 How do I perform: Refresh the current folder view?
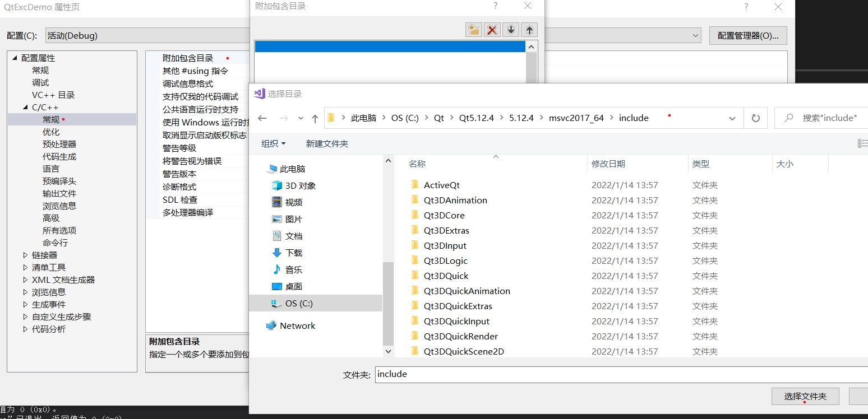point(755,118)
